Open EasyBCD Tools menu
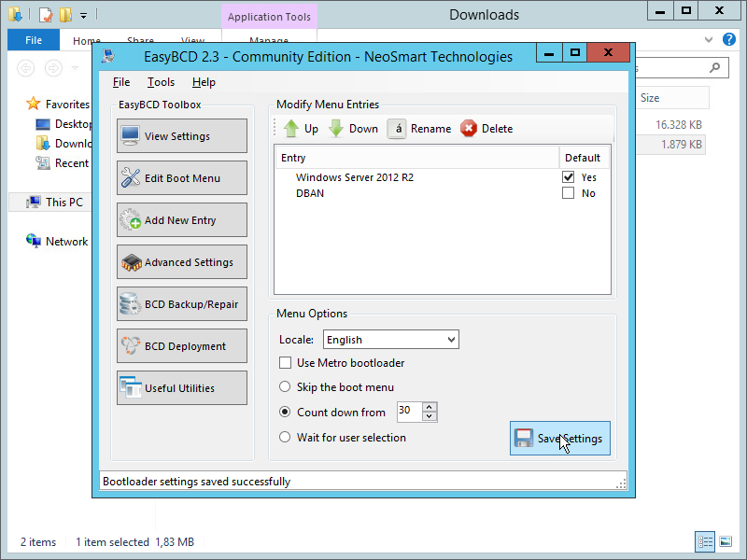 161,82
